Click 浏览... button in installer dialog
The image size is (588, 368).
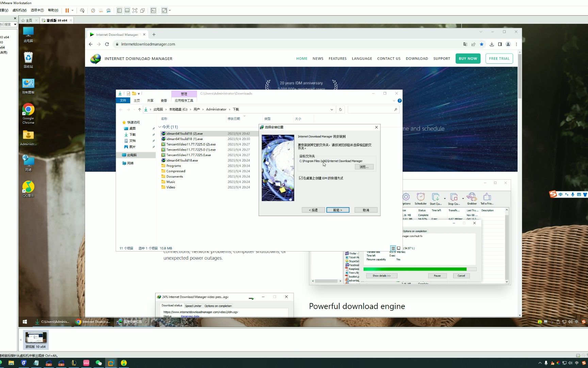[x=364, y=167]
